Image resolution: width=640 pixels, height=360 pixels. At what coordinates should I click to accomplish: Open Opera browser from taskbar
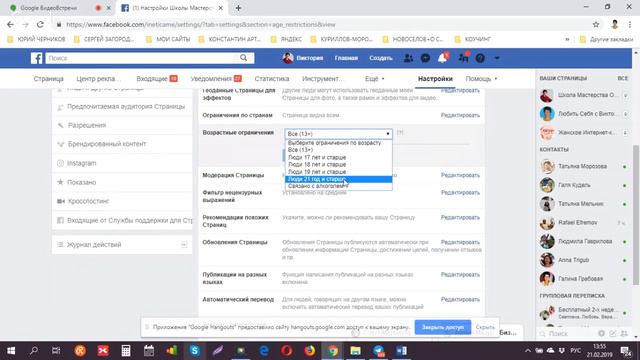[x=287, y=351]
